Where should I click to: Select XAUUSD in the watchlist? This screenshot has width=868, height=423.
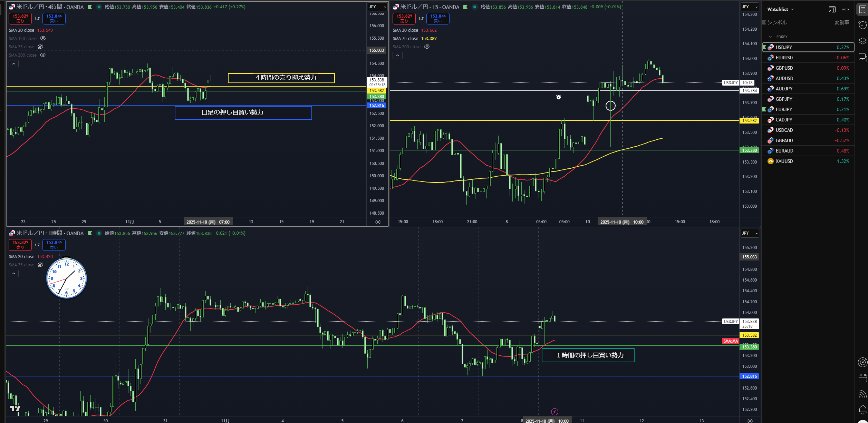(784, 161)
